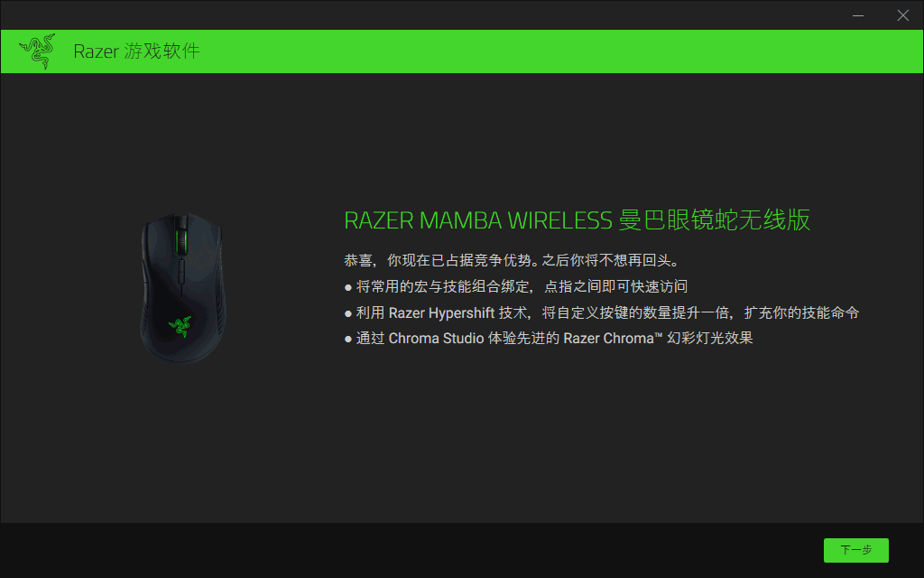
Task: Close the Razer 游戏软件 window
Action: pyautogui.click(x=902, y=15)
